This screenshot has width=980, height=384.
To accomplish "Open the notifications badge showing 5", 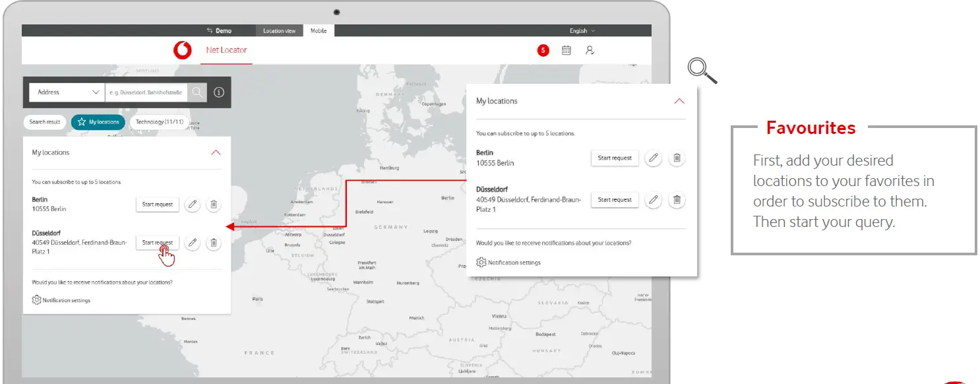I will click(543, 50).
